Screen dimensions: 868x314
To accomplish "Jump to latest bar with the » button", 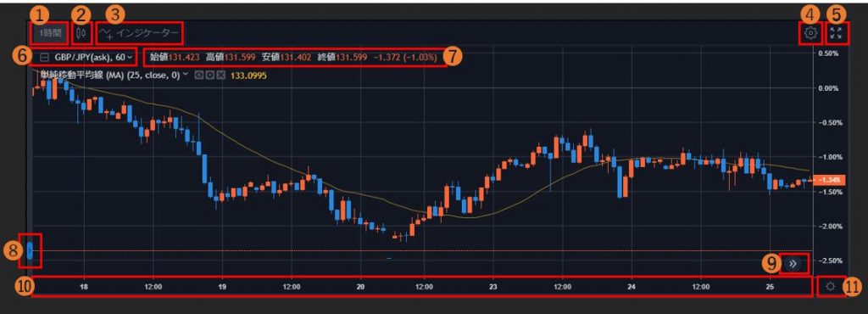I will pos(793,264).
